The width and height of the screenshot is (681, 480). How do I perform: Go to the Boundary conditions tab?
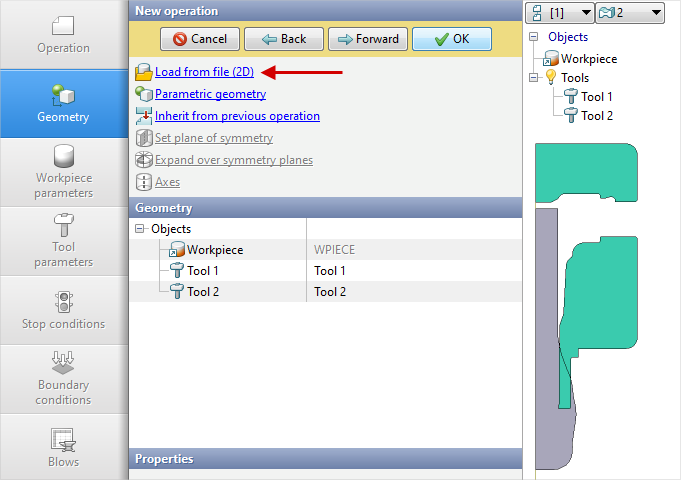click(64, 379)
